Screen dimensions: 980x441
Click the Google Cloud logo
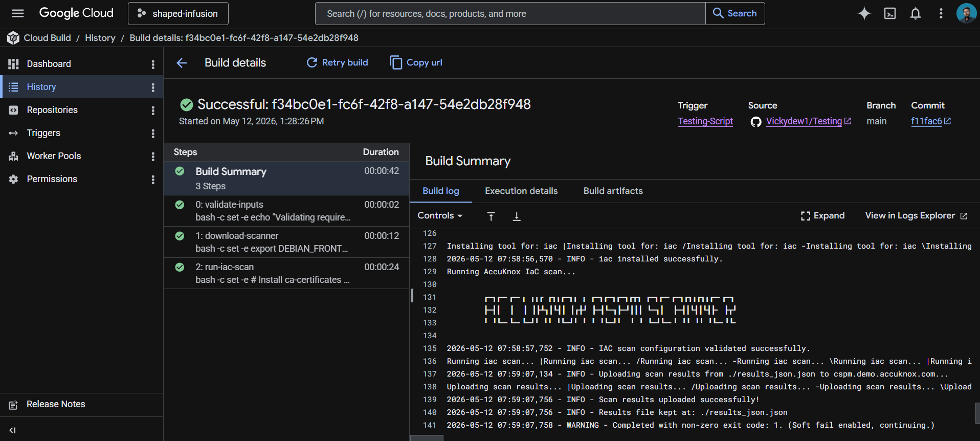76,13
